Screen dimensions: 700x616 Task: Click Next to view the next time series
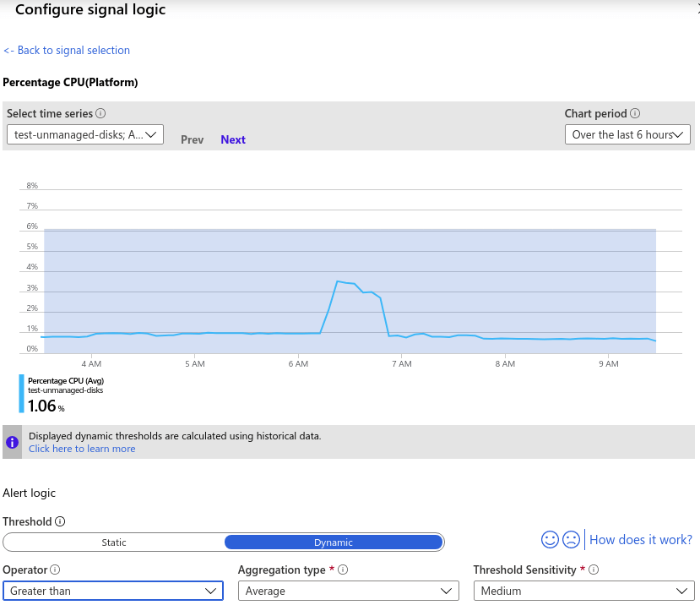232,139
